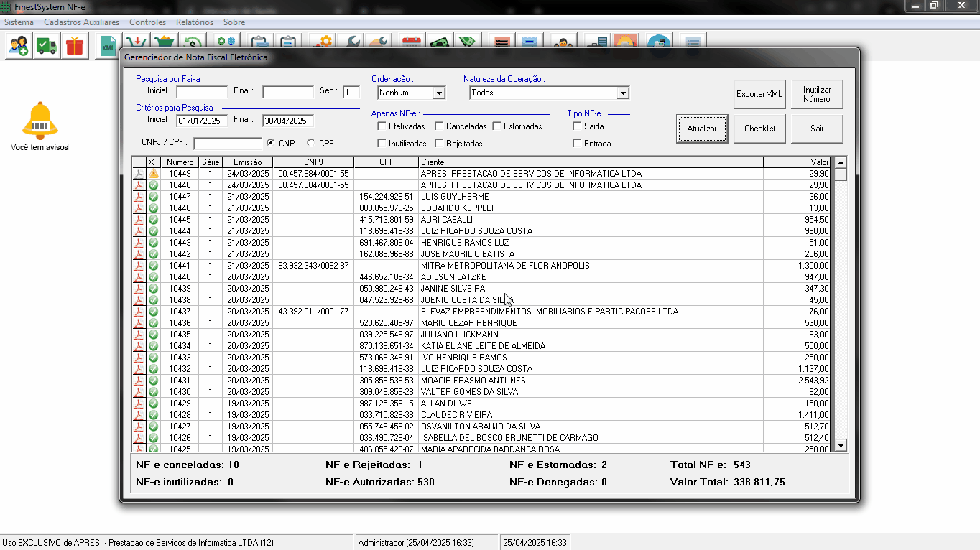Viewport: 980px width, 550px height.
Task: Open the Relatórios menu
Action: pyautogui.click(x=194, y=22)
